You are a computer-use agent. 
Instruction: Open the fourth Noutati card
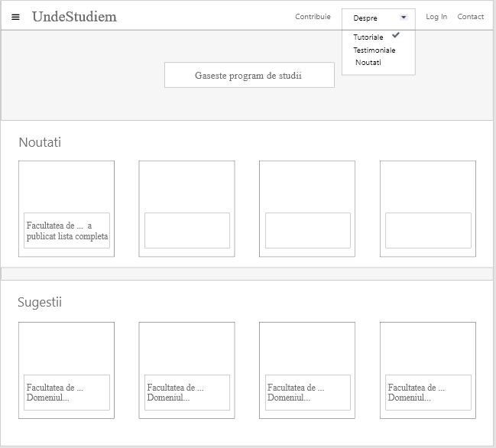(x=427, y=208)
